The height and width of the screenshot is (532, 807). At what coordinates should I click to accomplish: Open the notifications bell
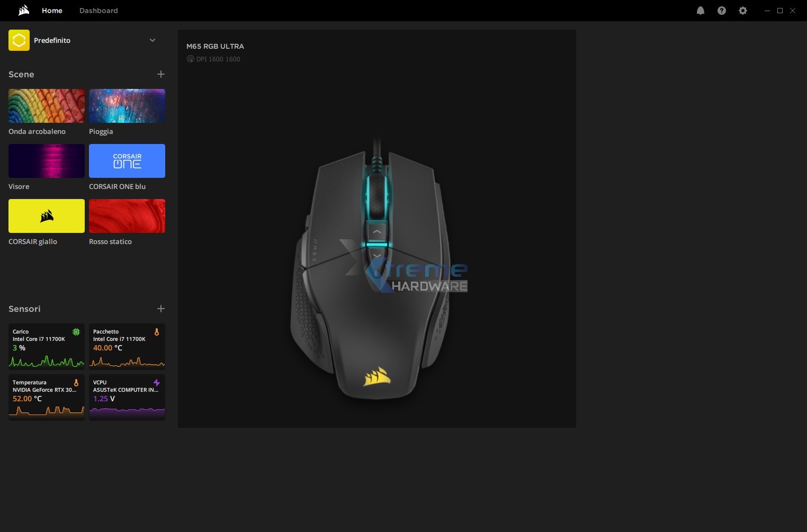[x=700, y=11]
